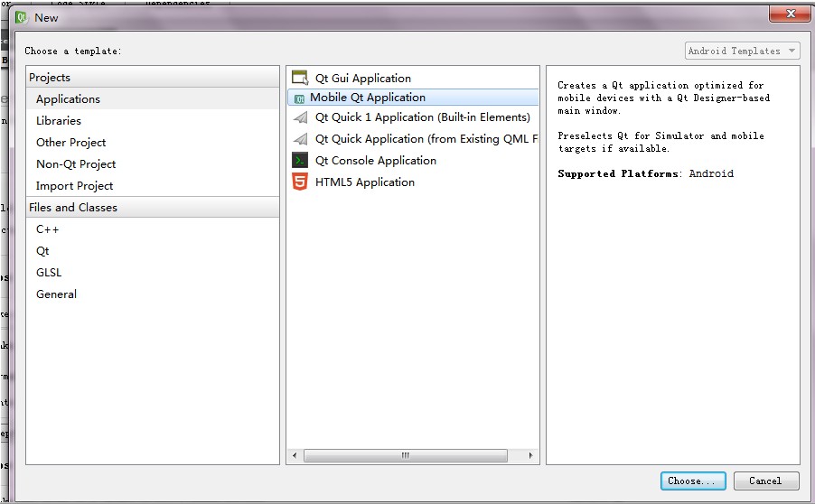Choose Qt Quick 1 Application (Built-in Elements)

423,117
